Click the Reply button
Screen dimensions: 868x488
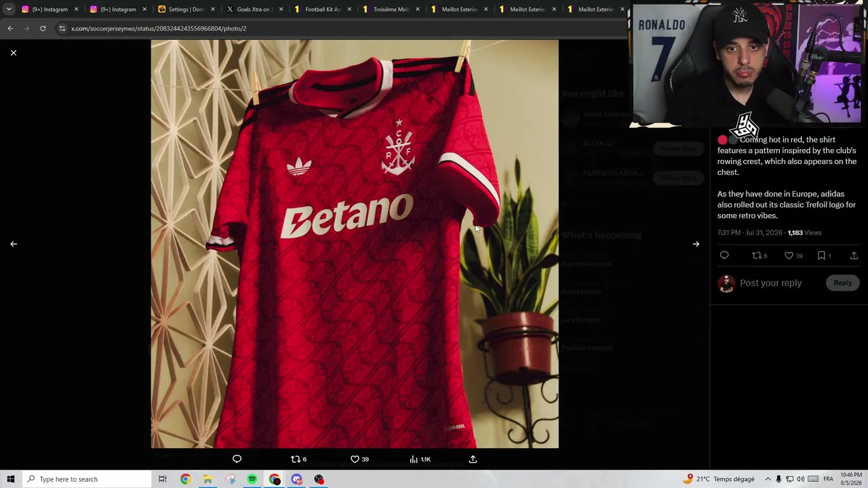click(x=842, y=283)
